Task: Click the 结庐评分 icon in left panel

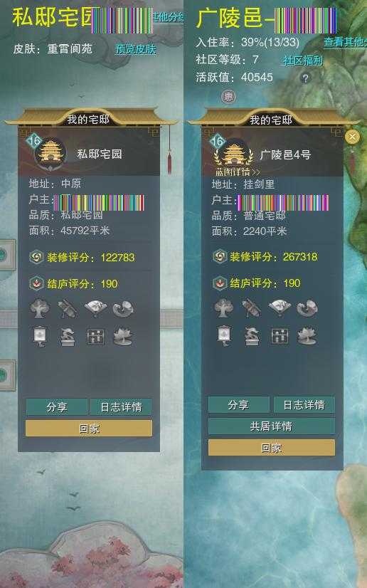Action: 37,284
